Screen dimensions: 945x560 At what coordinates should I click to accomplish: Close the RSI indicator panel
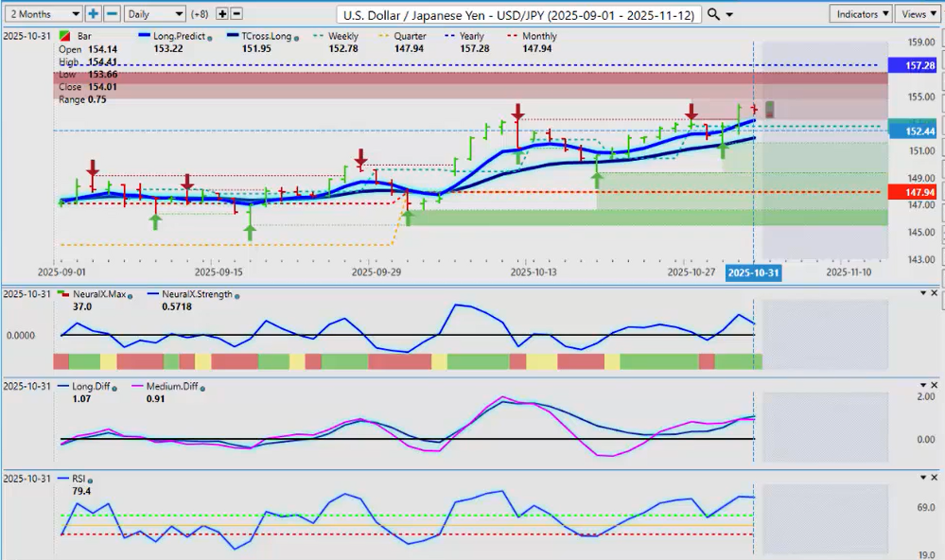[x=934, y=479]
